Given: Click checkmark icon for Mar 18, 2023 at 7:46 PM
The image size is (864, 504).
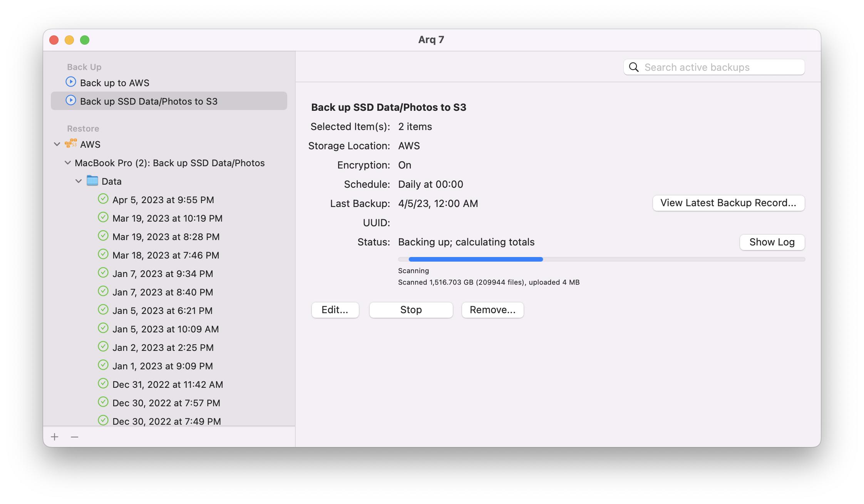Looking at the screenshot, I should click(x=103, y=254).
